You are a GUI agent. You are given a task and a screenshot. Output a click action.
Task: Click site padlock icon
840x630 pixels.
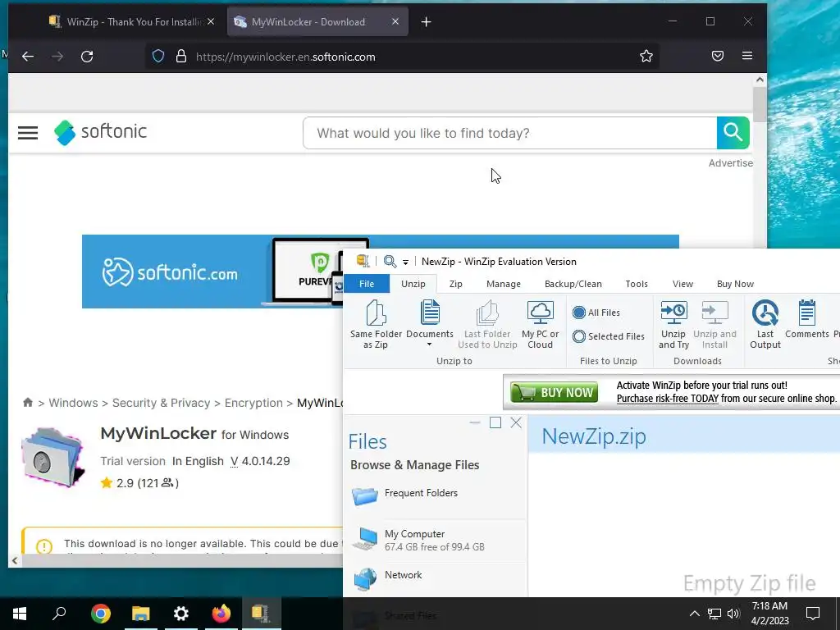tap(181, 57)
